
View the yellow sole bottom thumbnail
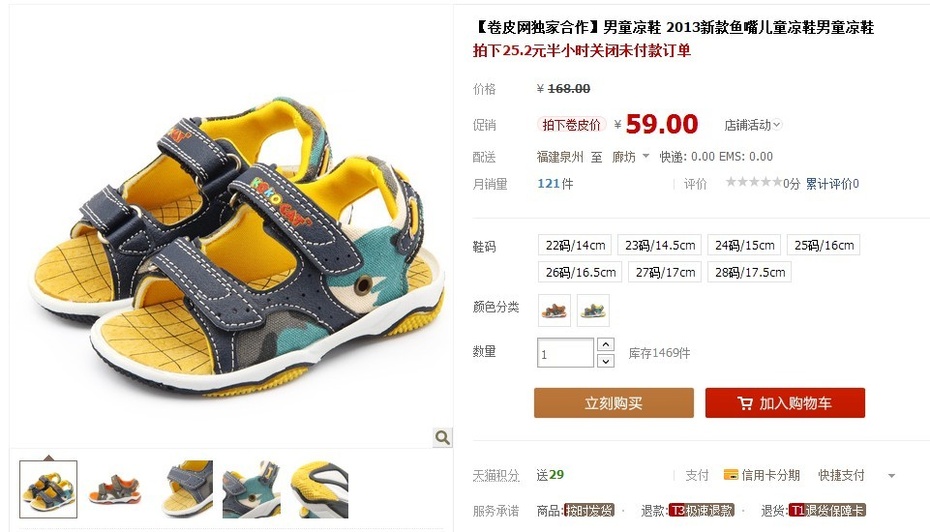pos(320,489)
